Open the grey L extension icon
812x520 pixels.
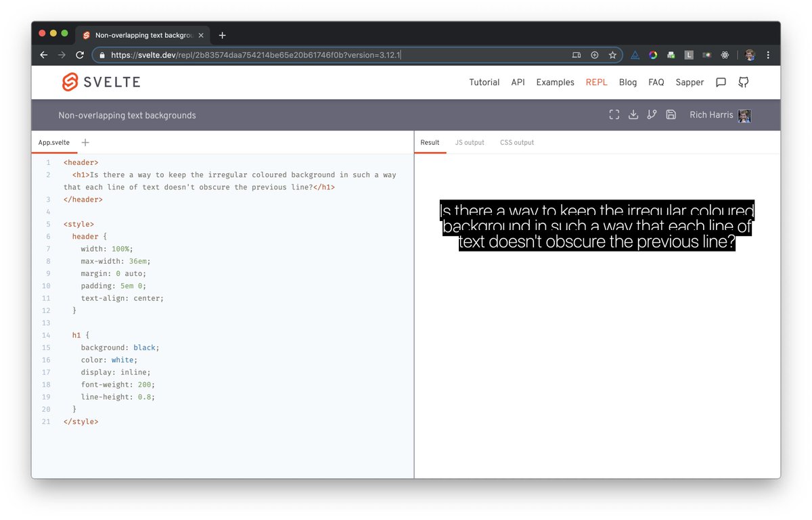pyautogui.click(x=689, y=55)
